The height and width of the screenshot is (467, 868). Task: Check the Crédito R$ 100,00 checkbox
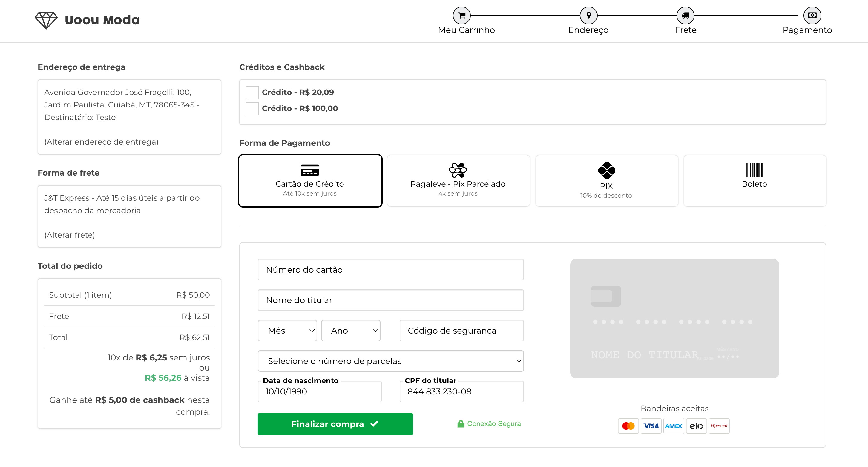(x=252, y=108)
